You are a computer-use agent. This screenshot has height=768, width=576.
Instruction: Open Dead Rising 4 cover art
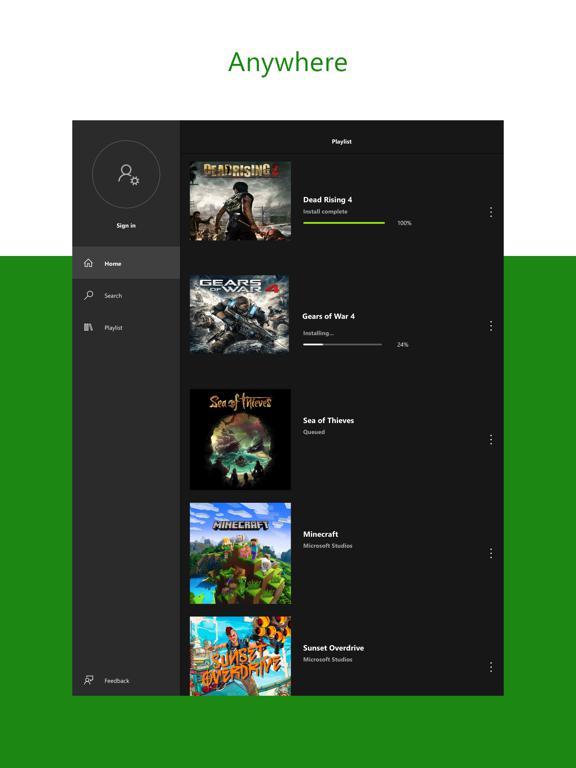pyautogui.click(x=240, y=201)
